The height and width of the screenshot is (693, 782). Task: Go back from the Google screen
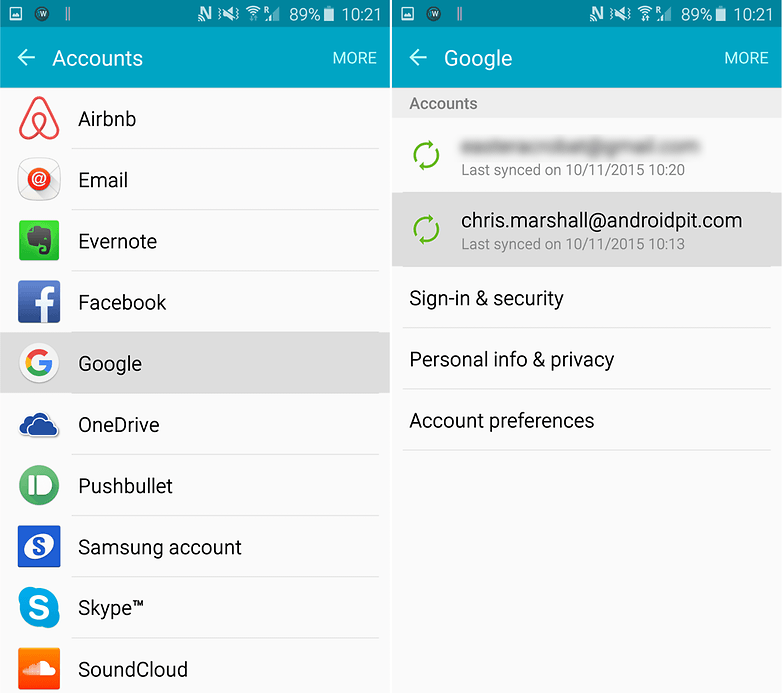(418, 58)
